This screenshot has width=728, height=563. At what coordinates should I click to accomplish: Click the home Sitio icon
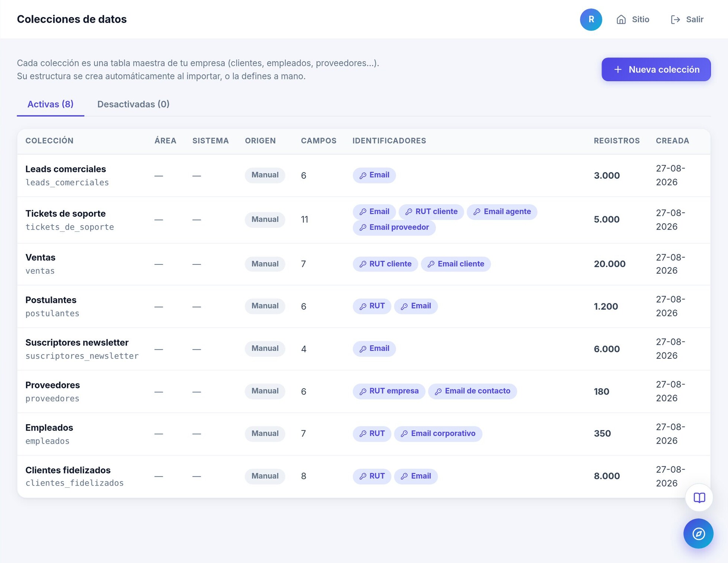tap(621, 19)
